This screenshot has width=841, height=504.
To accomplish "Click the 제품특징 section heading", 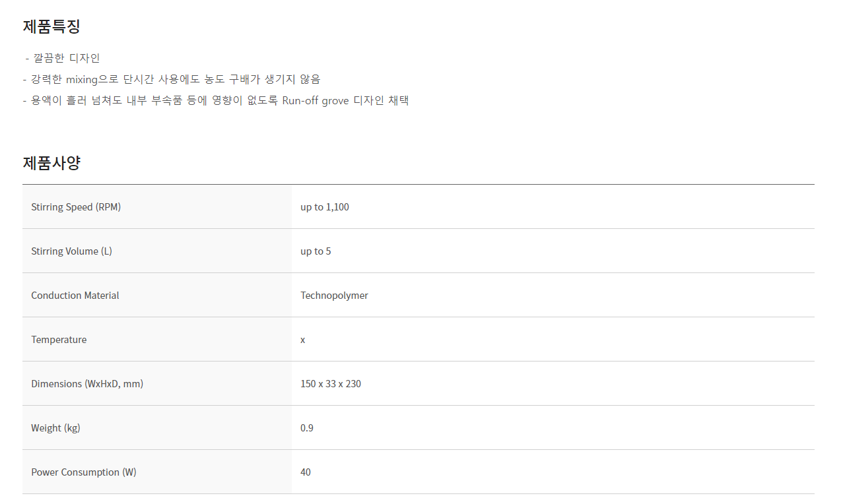I will [x=51, y=26].
